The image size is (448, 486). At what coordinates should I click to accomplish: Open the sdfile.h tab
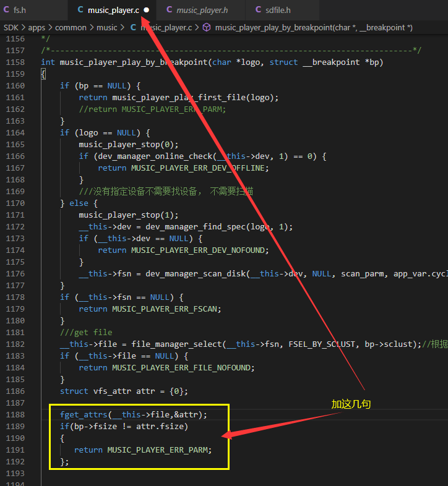[278, 11]
